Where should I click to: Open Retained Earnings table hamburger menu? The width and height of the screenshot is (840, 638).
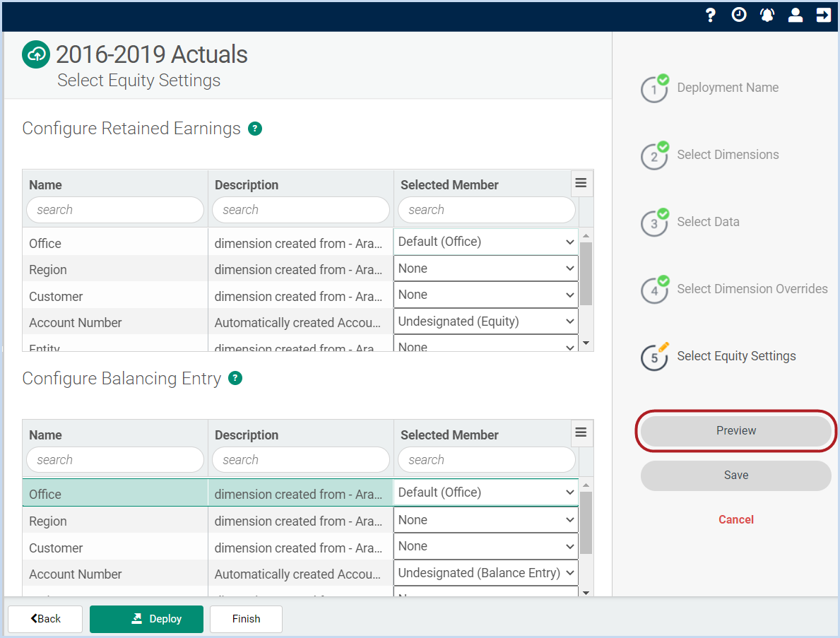[581, 183]
